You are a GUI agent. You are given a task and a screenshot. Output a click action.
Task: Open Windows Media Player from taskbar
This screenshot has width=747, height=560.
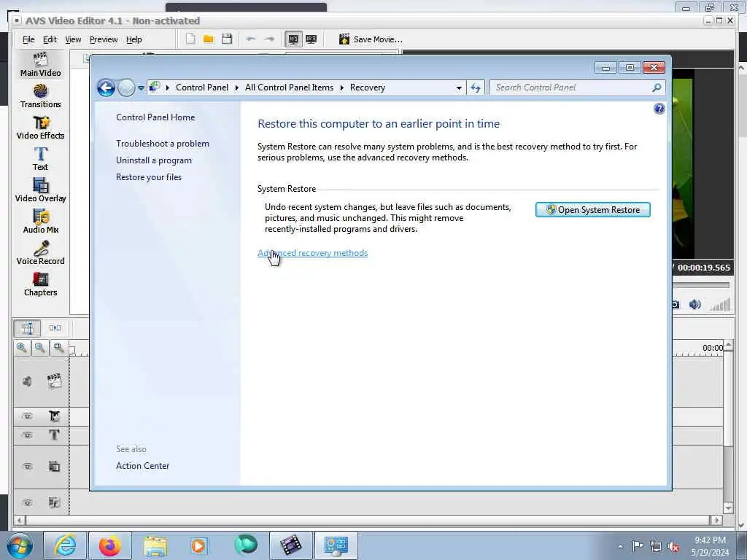point(198,545)
